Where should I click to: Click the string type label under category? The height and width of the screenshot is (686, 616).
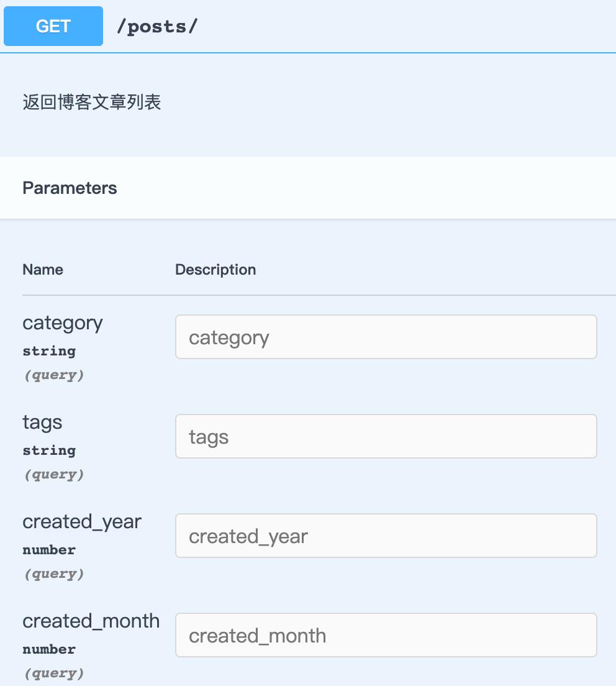[x=48, y=351]
